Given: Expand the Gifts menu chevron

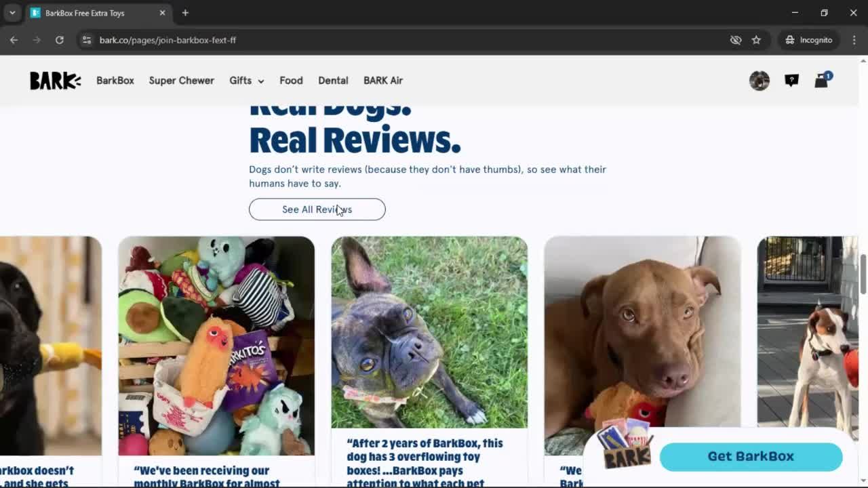Looking at the screenshot, I should [x=260, y=81].
